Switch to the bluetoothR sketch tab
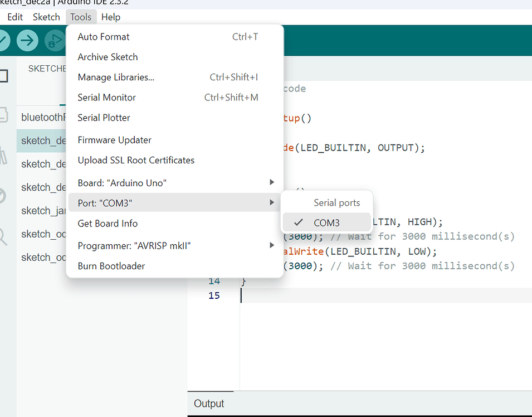 click(x=44, y=117)
